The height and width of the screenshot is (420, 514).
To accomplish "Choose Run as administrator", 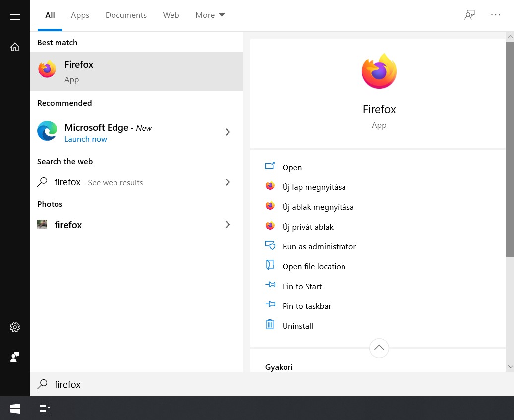I will [x=319, y=247].
